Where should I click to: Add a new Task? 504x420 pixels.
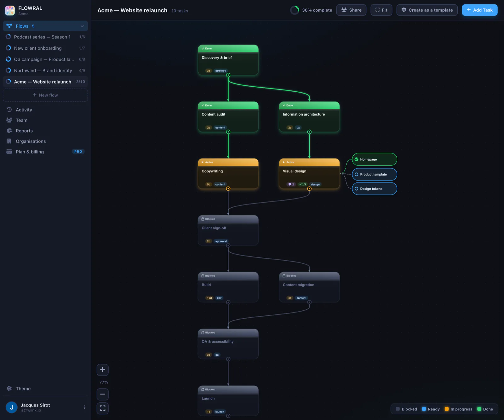(479, 10)
